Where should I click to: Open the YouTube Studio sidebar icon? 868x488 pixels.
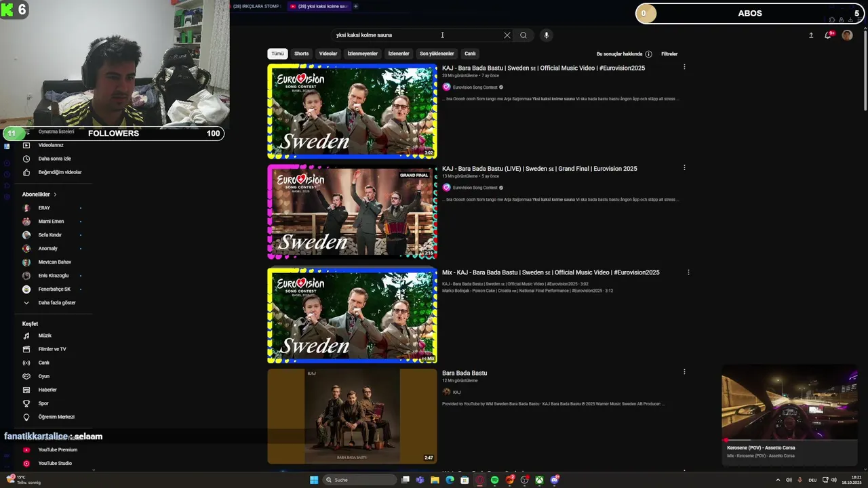pyautogui.click(x=26, y=464)
